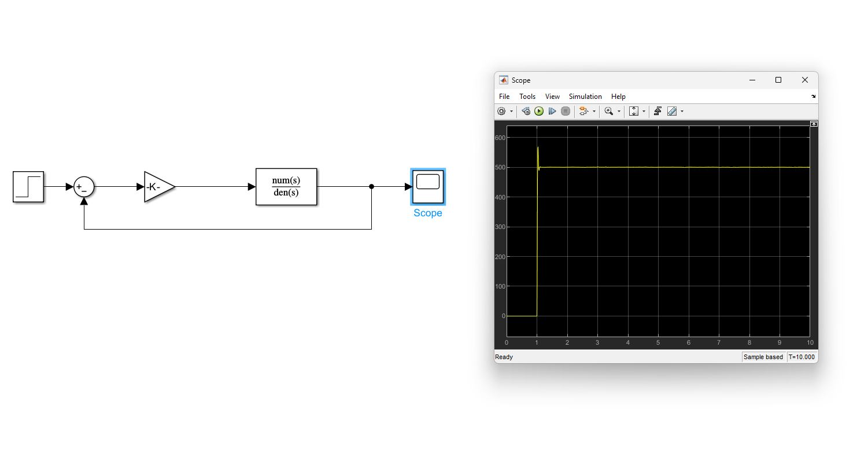This screenshot has width=868, height=454.
Task: Expand the axis scaling dropdown arrow
Action: [x=644, y=112]
